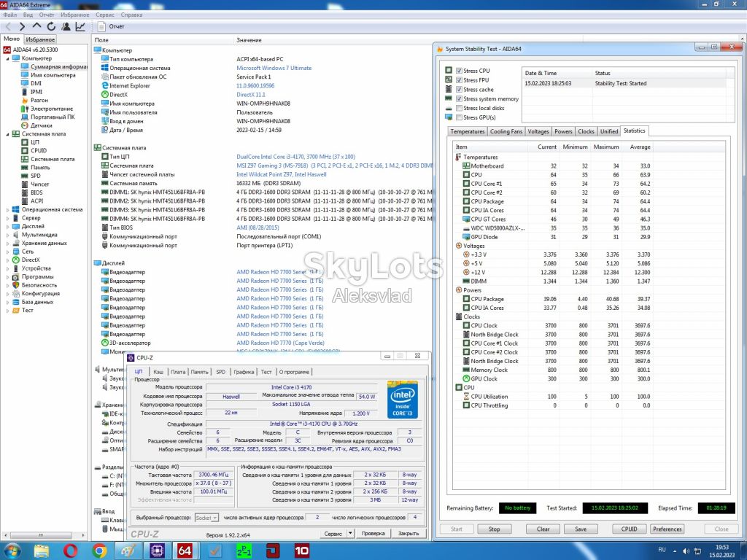
Task: Switch to Избранное tab
Action: (x=40, y=39)
